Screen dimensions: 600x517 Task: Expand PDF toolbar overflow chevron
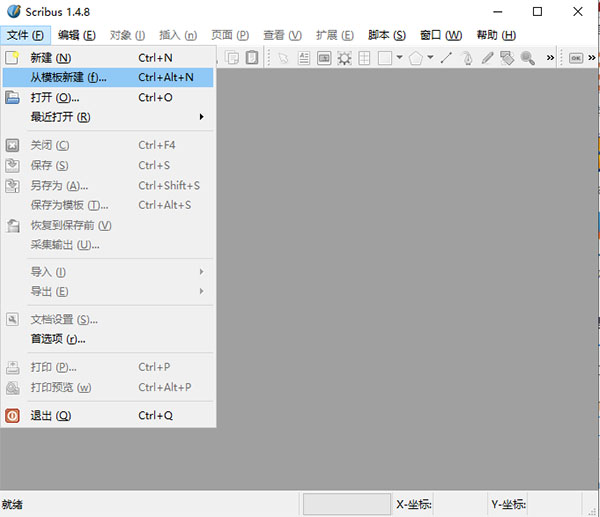pyautogui.click(x=592, y=58)
